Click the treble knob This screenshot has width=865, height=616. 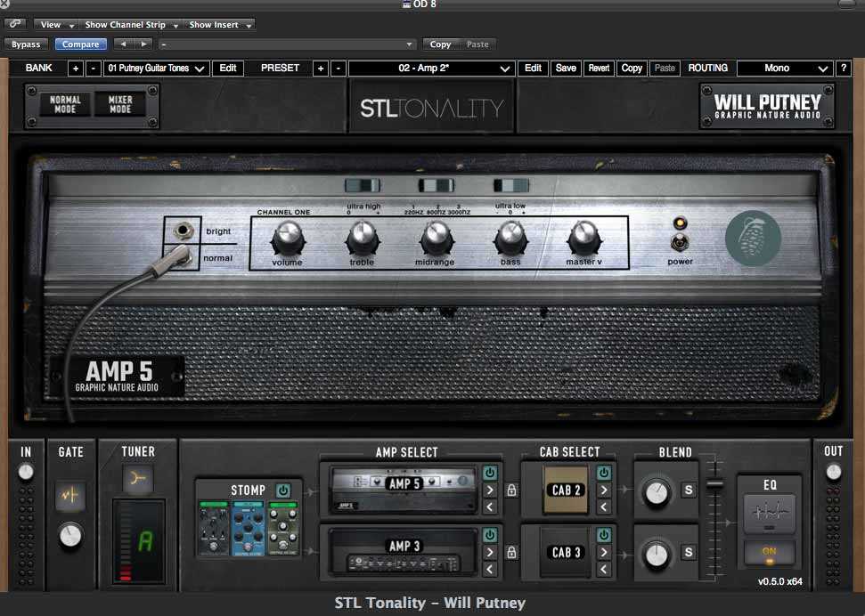click(x=363, y=239)
